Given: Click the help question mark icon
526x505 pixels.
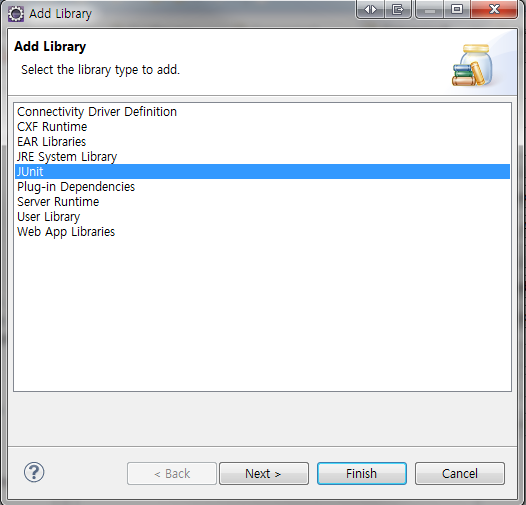Looking at the screenshot, I should point(34,472).
